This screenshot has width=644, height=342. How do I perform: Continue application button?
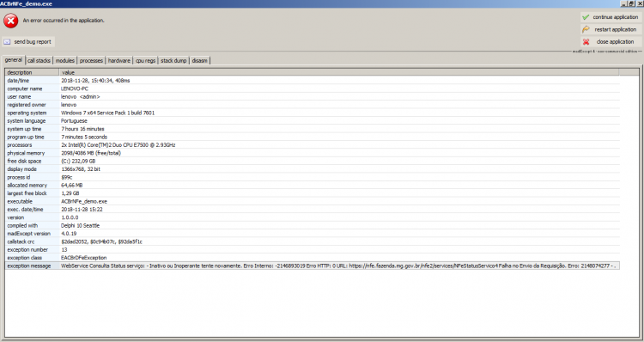coord(611,17)
